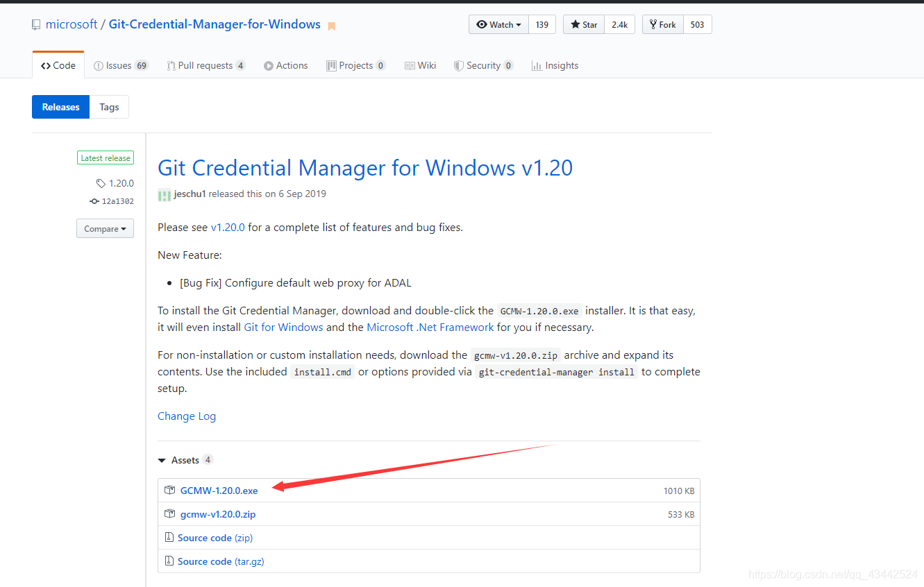Fork the repository
Image resolution: width=924 pixels, height=587 pixels.
(663, 24)
